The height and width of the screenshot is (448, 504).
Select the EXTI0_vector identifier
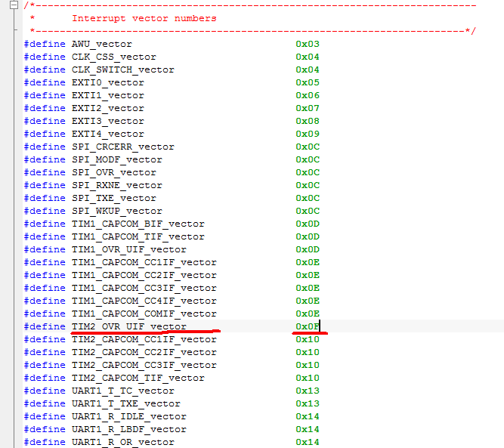tap(107, 82)
